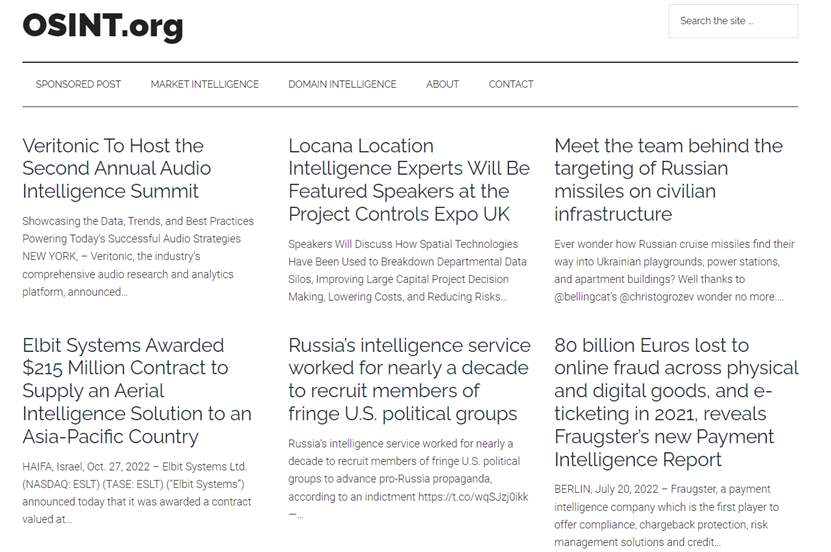
Task: Click the t.co link in Russia excerpt
Action: (x=473, y=497)
